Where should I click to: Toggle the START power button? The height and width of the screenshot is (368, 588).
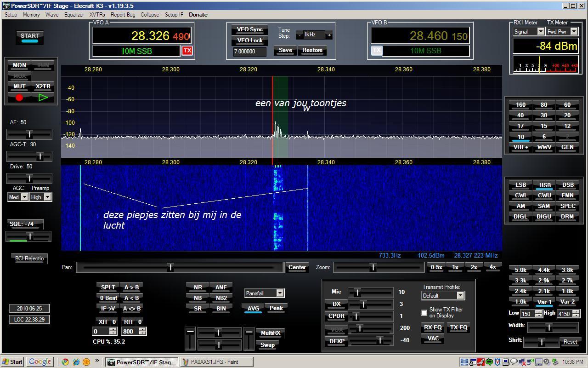click(x=30, y=37)
